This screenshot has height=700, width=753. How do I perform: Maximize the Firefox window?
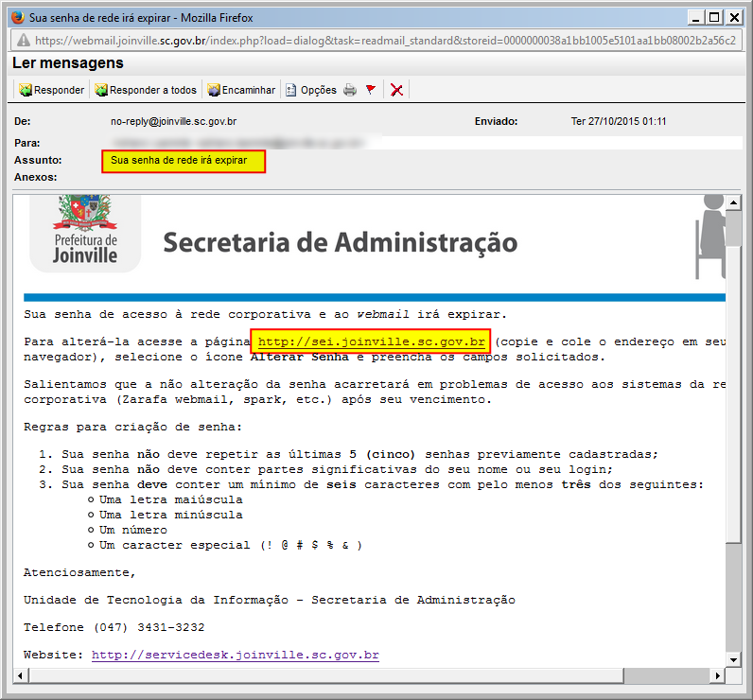coord(714,18)
